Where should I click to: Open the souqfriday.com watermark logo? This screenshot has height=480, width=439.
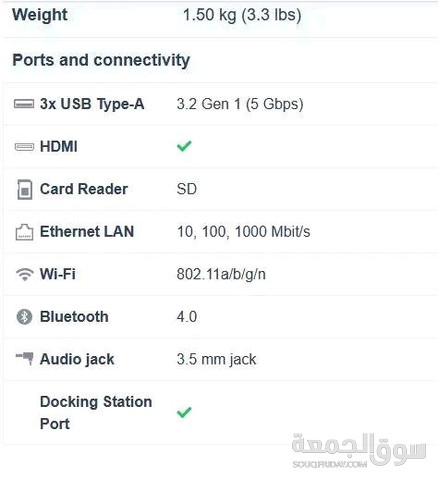tap(359, 451)
